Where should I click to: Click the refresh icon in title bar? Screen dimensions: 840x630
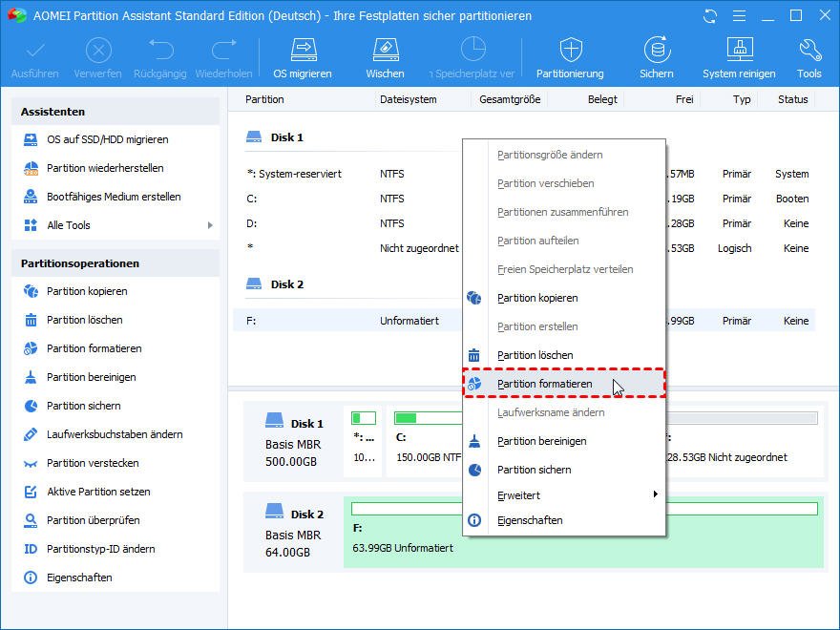tap(710, 16)
